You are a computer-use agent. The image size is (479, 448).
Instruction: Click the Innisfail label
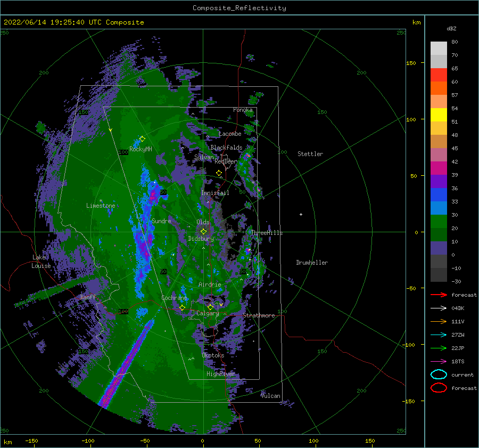(215, 193)
